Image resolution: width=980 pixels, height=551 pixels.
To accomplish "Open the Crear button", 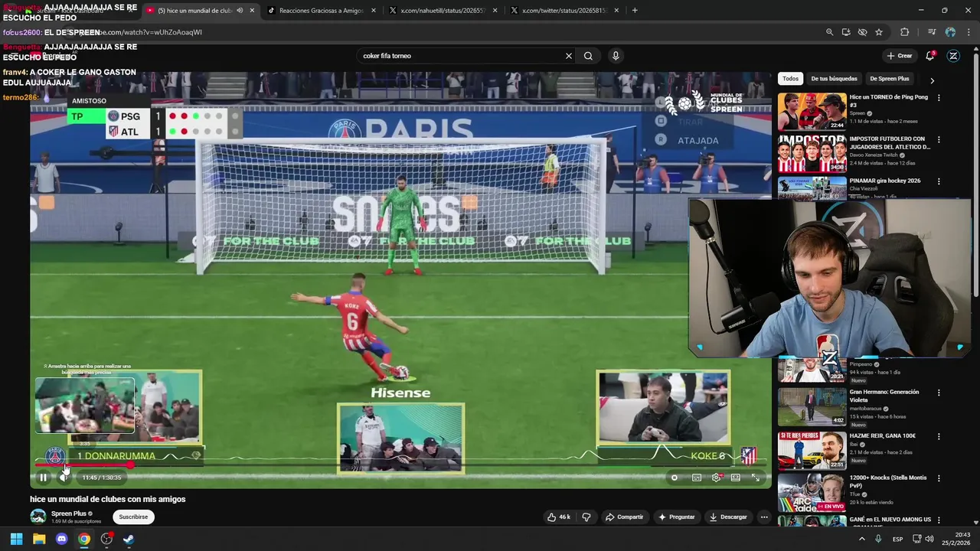I will tap(900, 56).
